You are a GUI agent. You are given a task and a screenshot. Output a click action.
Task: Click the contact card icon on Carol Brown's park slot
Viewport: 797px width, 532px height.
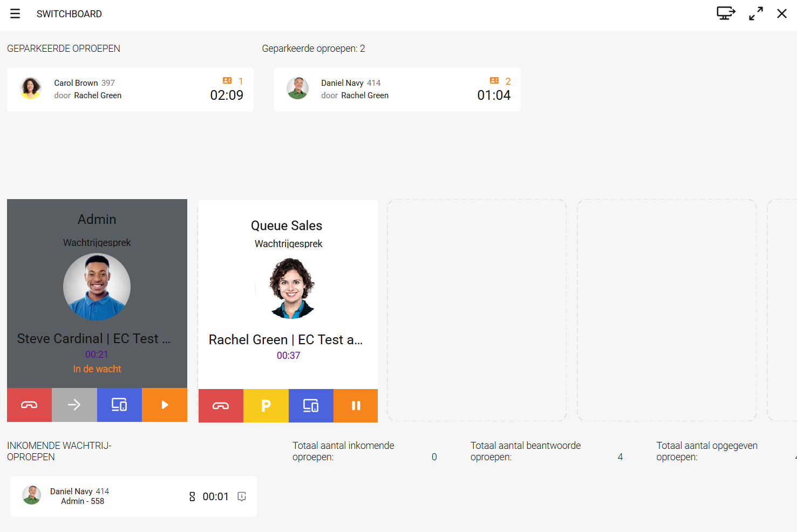coord(227,81)
